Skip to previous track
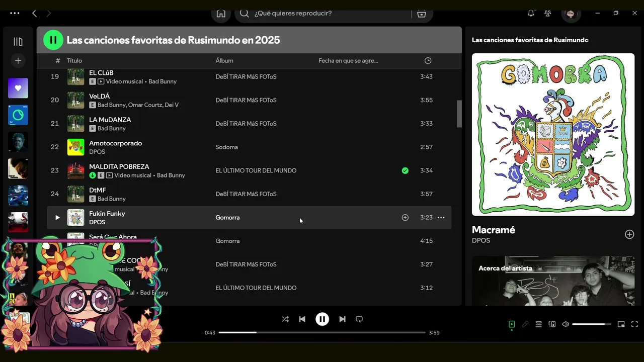This screenshot has width=644, height=362. coord(302,319)
